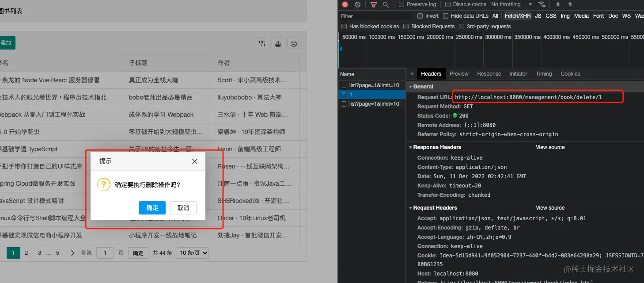This screenshot has width=644, height=283.
Task: Select the Fetch/XHR filter
Action: [518, 16]
